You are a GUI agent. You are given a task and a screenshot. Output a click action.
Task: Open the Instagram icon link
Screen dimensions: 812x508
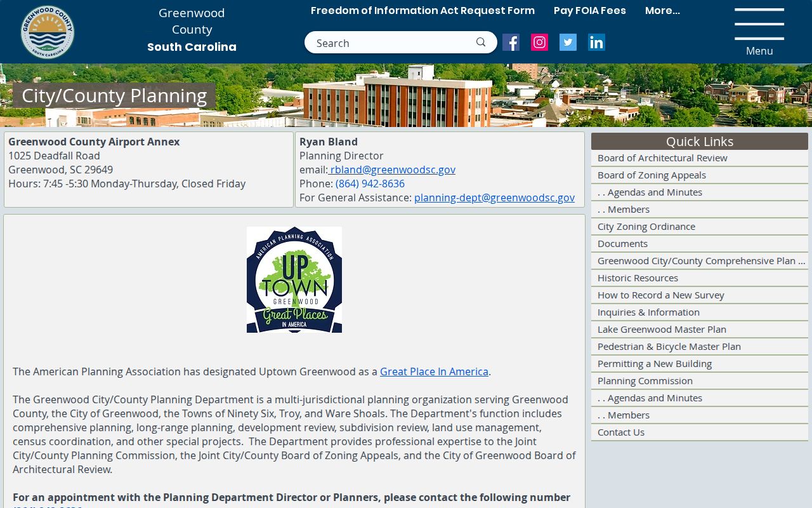coord(539,43)
